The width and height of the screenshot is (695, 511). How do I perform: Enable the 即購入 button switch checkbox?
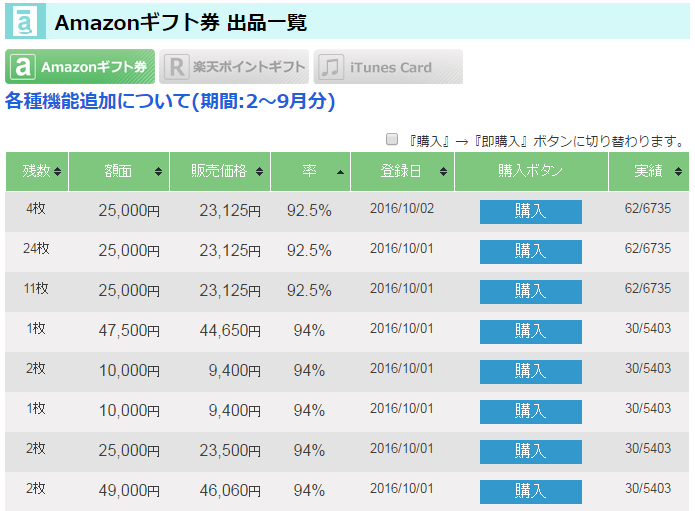(x=392, y=139)
